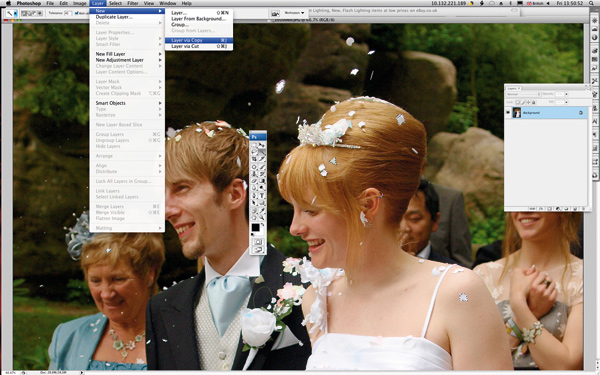Image resolution: width=600 pixels, height=375 pixels.
Task: Choose Duplicate Layer... in Layer menu
Action: point(127,17)
